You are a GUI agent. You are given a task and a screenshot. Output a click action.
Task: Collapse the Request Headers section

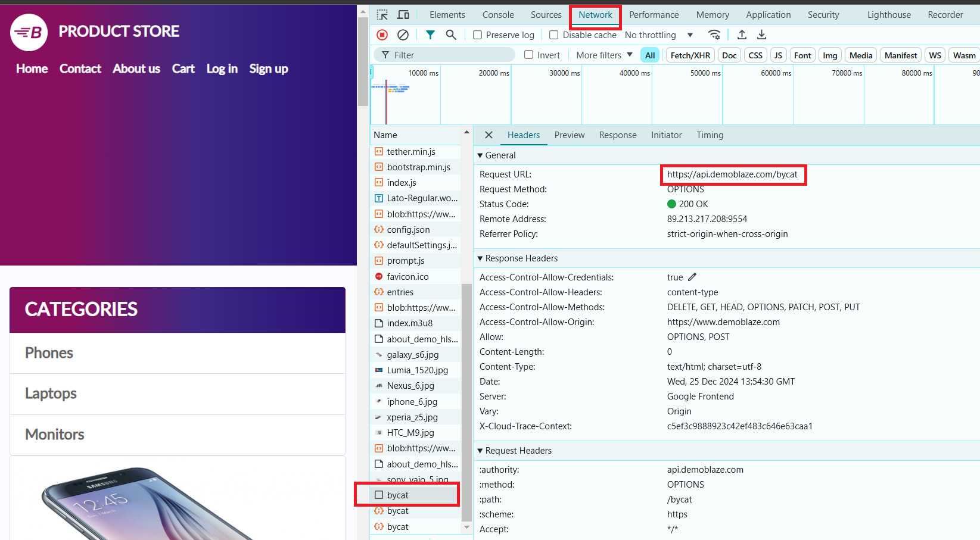[515, 451]
